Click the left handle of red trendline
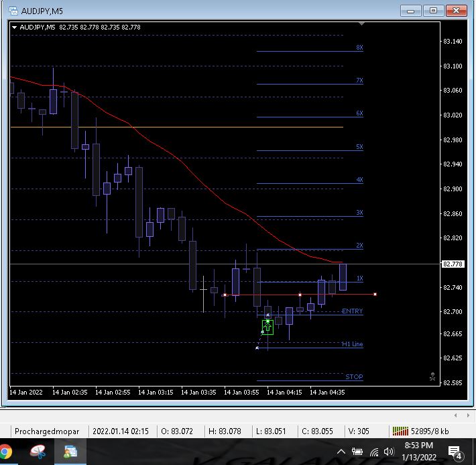This screenshot has height=465, width=476. pos(225,295)
